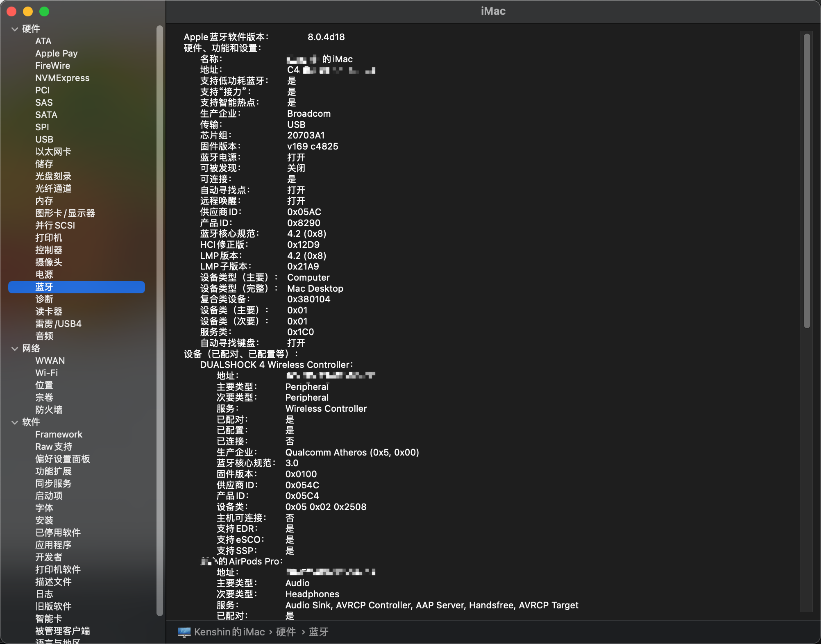Viewport: 821px width, 644px height.
Task: Click the detail pane vertical scrollbar
Action: point(807,181)
